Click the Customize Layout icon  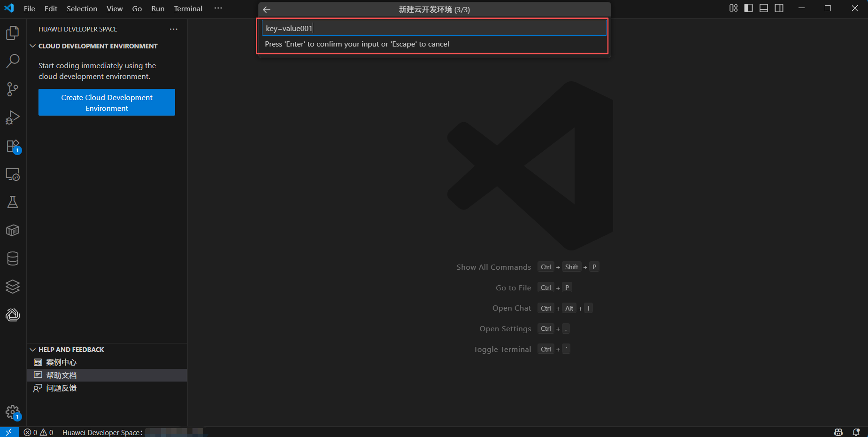click(x=733, y=8)
